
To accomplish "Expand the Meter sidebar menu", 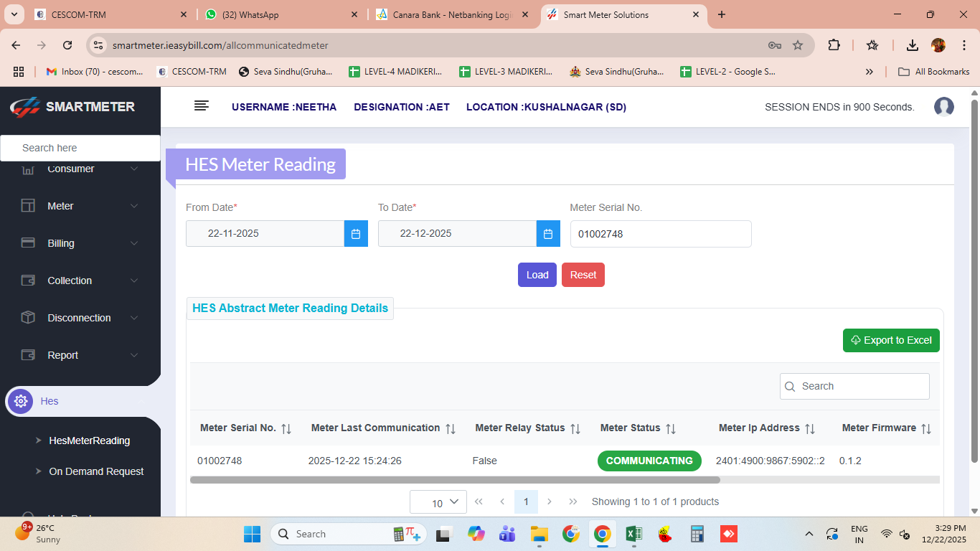I will tap(80, 206).
